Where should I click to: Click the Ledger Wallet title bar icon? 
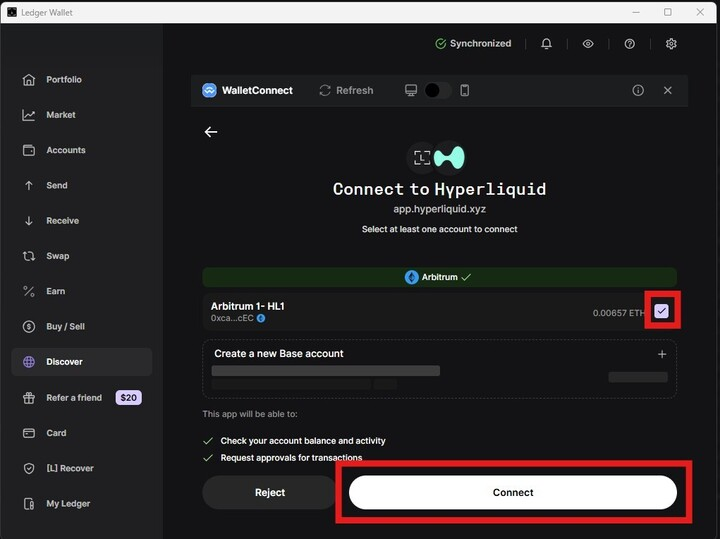(x=12, y=12)
